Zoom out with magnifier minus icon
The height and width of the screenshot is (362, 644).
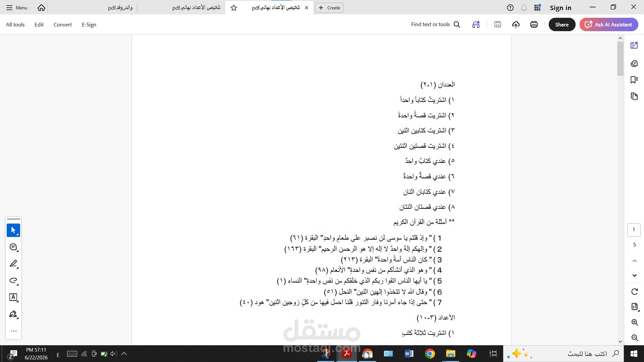pyautogui.click(x=634, y=338)
